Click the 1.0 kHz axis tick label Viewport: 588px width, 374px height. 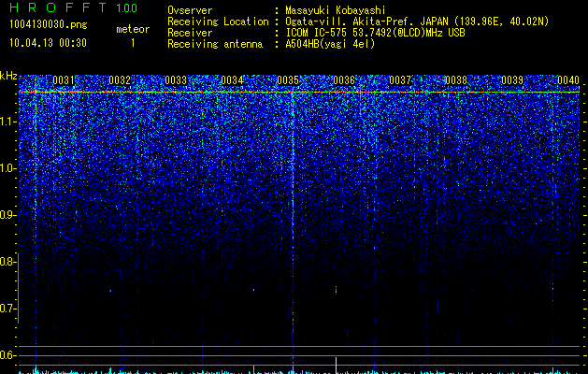(x=8, y=168)
